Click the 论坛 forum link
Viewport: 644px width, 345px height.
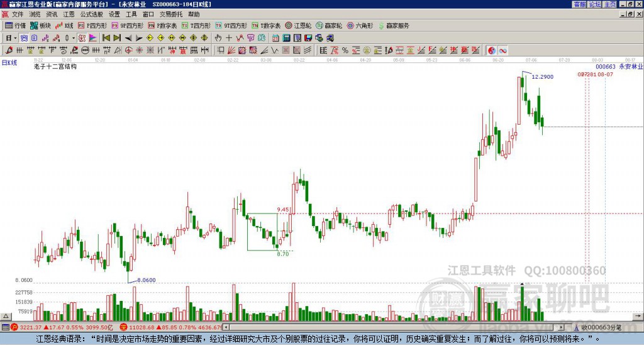[595, 4]
